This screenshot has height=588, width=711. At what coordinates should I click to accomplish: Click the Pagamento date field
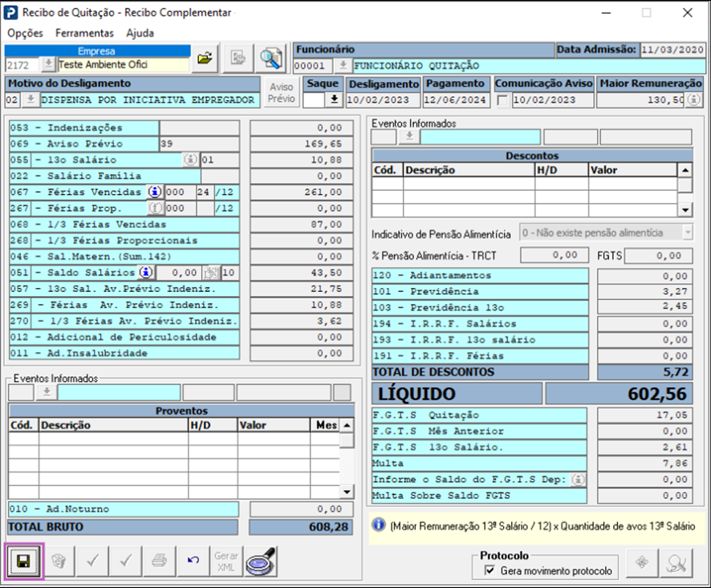(x=456, y=100)
